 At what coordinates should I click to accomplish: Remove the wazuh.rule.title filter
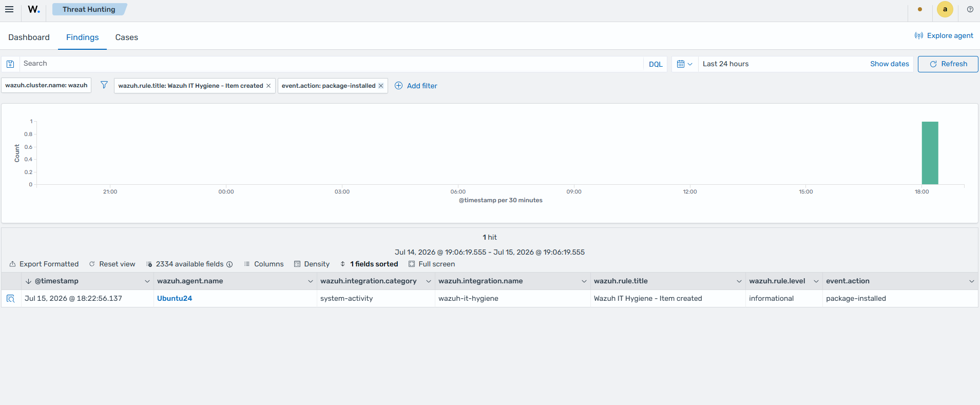[x=268, y=86]
